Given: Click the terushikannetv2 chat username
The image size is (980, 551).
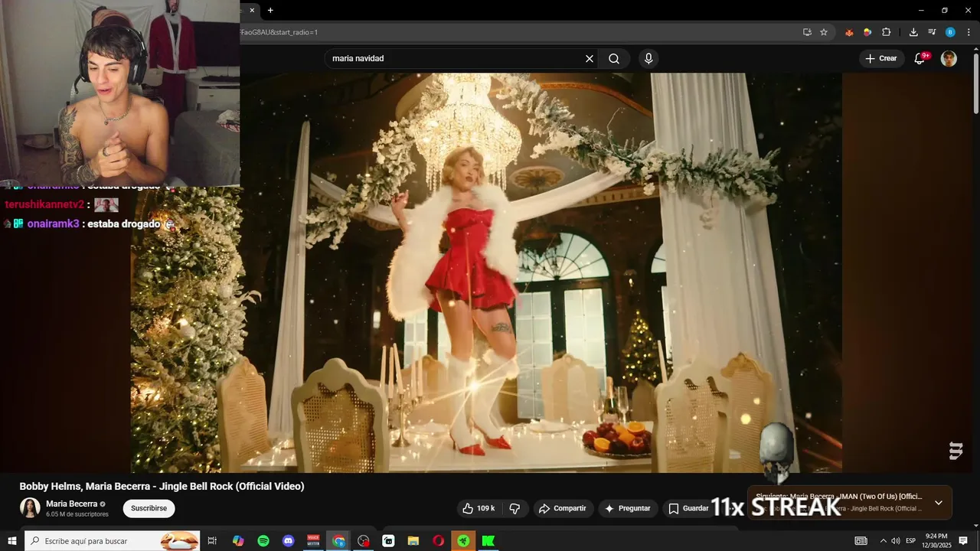Looking at the screenshot, I should [x=44, y=205].
